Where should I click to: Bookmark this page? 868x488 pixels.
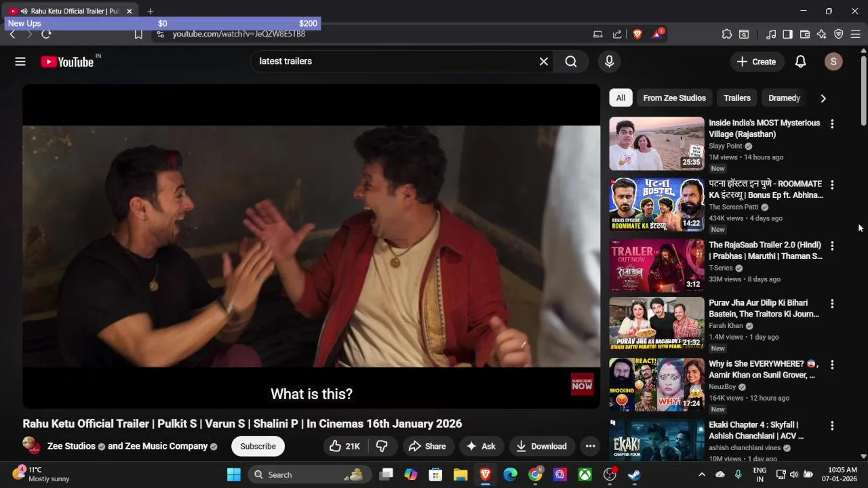[138, 34]
